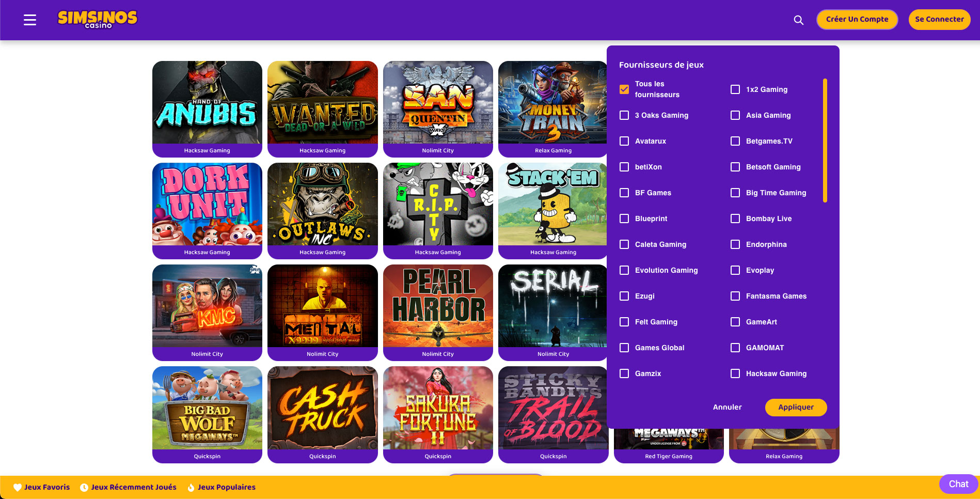Open Pearl Harbor game thumbnail
The height and width of the screenshot is (499, 980).
(438, 306)
